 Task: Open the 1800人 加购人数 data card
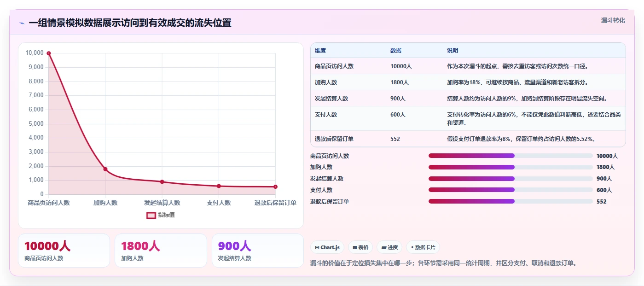coord(161,251)
